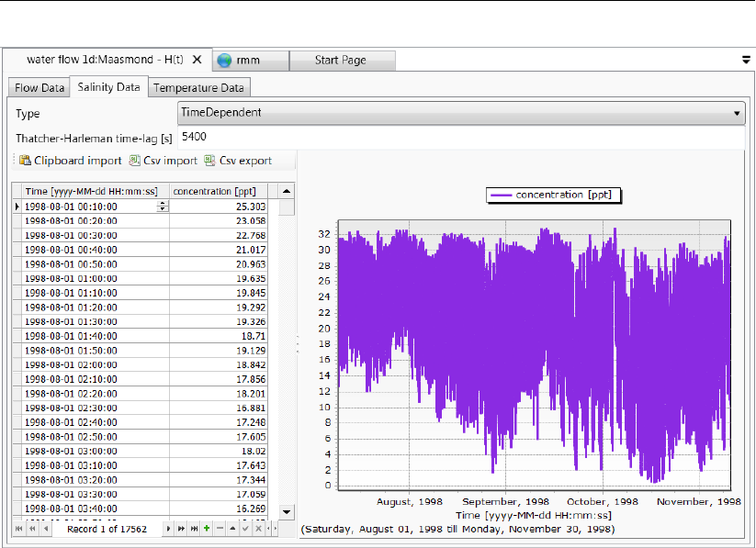The width and height of the screenshot is (756, 548).
Task: Go to next record arrow
Action: click(x=167, y=530)
